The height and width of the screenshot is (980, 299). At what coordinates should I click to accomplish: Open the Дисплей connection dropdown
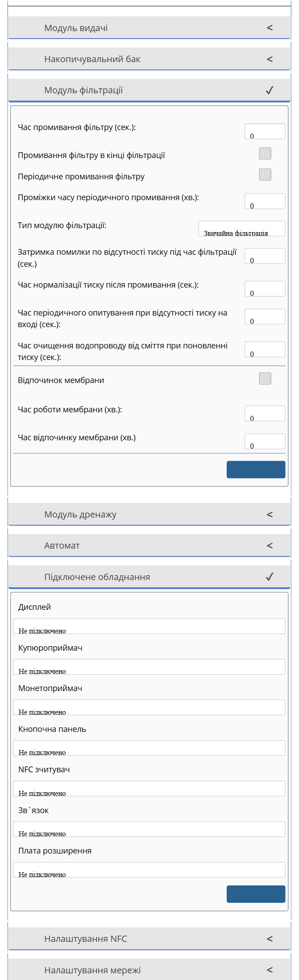point(149,626)
